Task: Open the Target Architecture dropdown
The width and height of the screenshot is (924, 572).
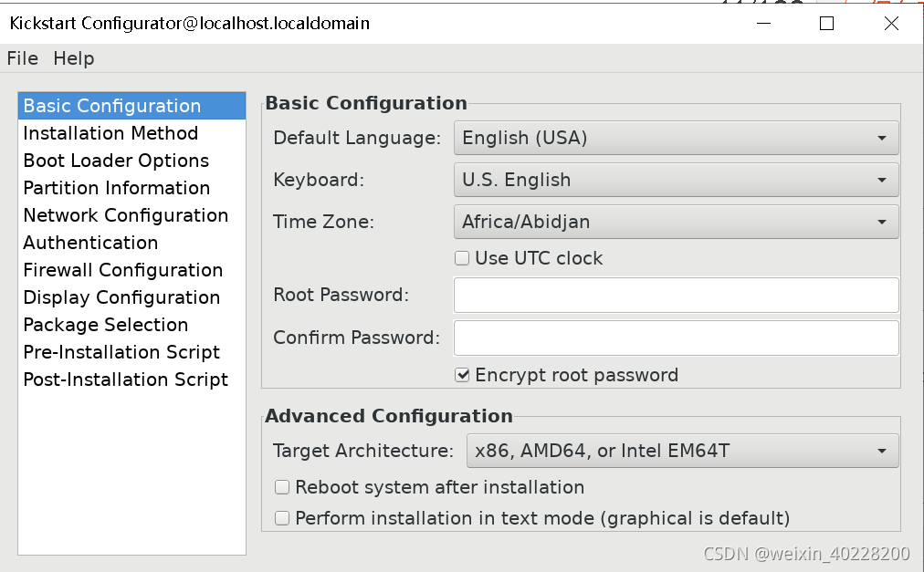Action: pyautogui.click(x=681, y=451)
